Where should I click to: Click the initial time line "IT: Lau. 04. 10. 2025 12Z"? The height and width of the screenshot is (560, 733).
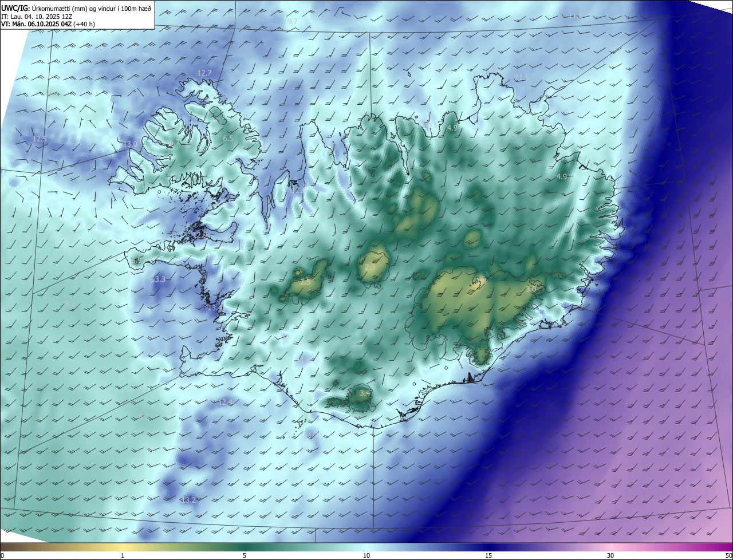(37, 17)
